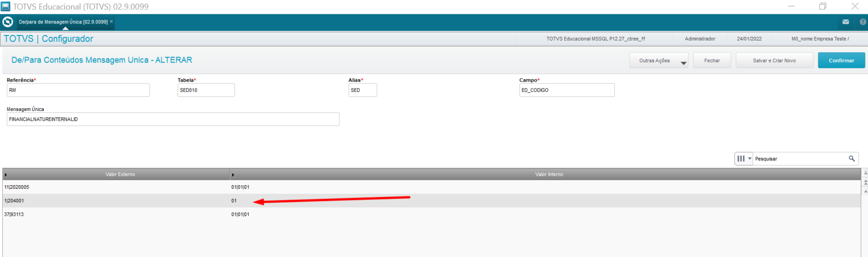Click Valor Interno cell 01|01|01 of 11|2020005 row

[x=240, y=187]
